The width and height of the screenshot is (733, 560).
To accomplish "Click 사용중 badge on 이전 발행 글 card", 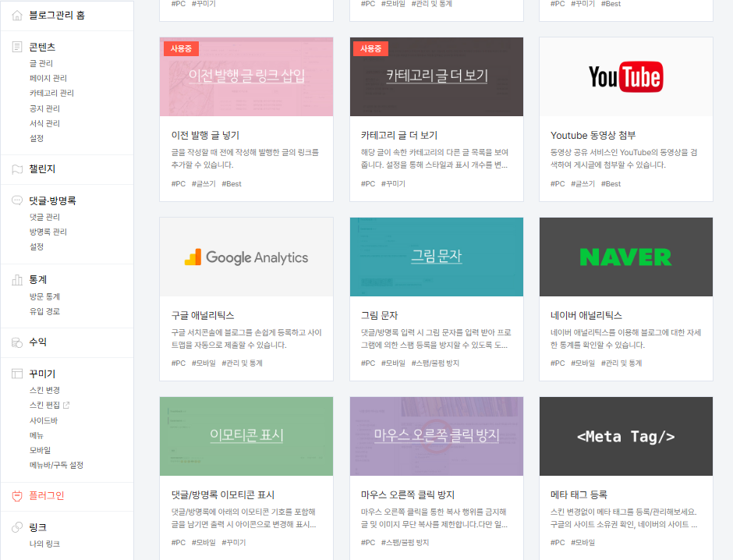I will (x=181, y=48).
